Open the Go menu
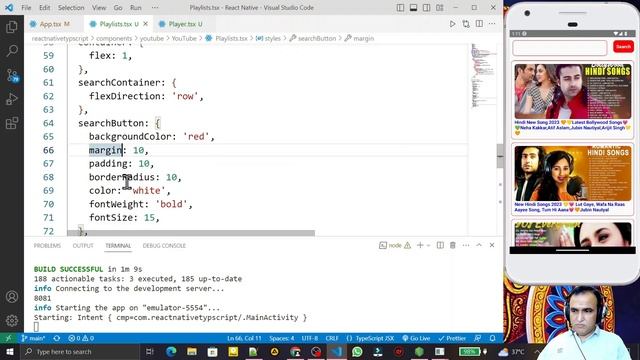 118,8
